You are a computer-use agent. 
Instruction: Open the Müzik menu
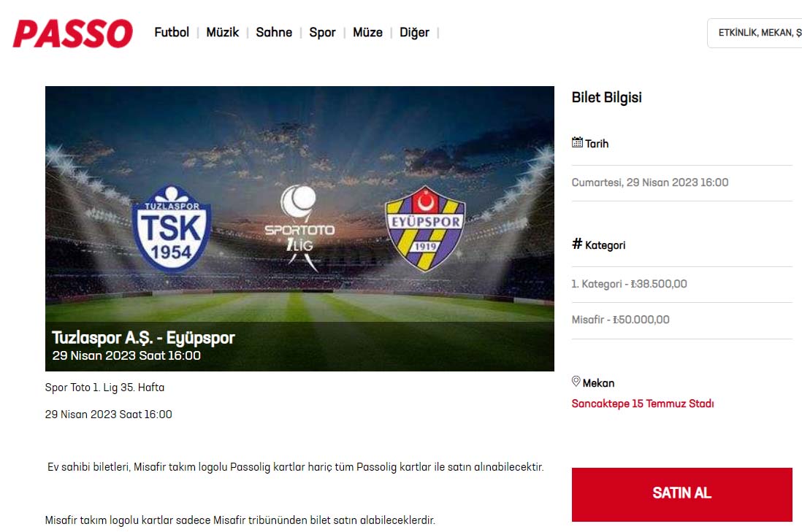[223, 32]
